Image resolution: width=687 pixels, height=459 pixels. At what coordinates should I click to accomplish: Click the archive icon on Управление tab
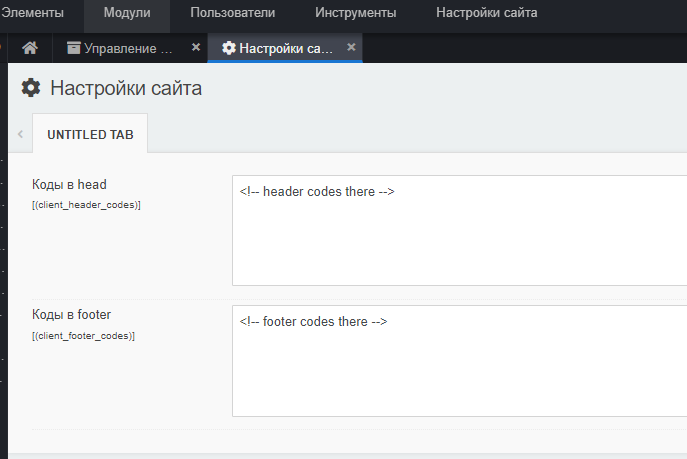73,48
